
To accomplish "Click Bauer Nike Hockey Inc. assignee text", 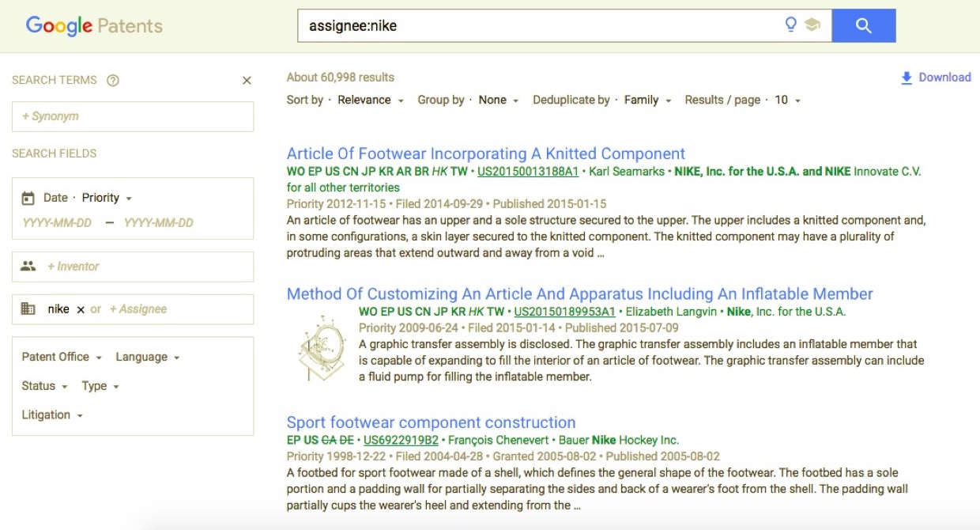I will pos(619,440).
